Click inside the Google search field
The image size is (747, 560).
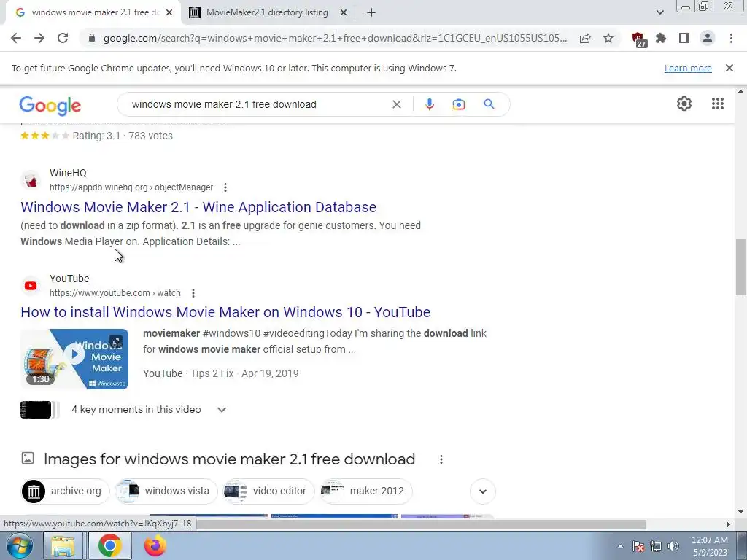pos(258,104)
